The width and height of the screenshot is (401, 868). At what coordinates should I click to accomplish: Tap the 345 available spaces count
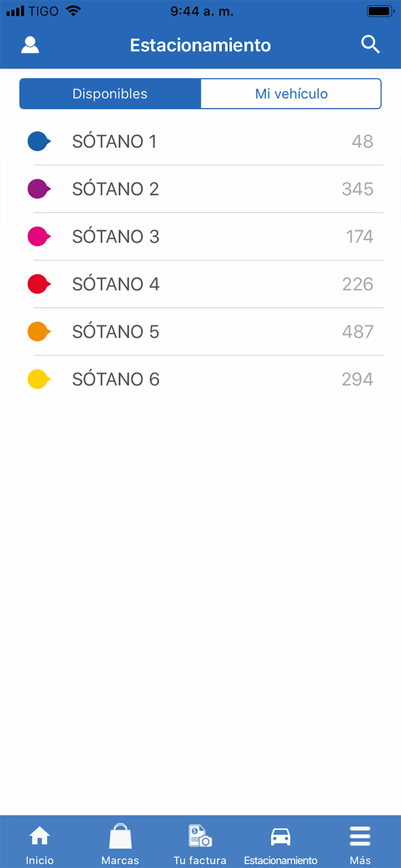(358, 189)
